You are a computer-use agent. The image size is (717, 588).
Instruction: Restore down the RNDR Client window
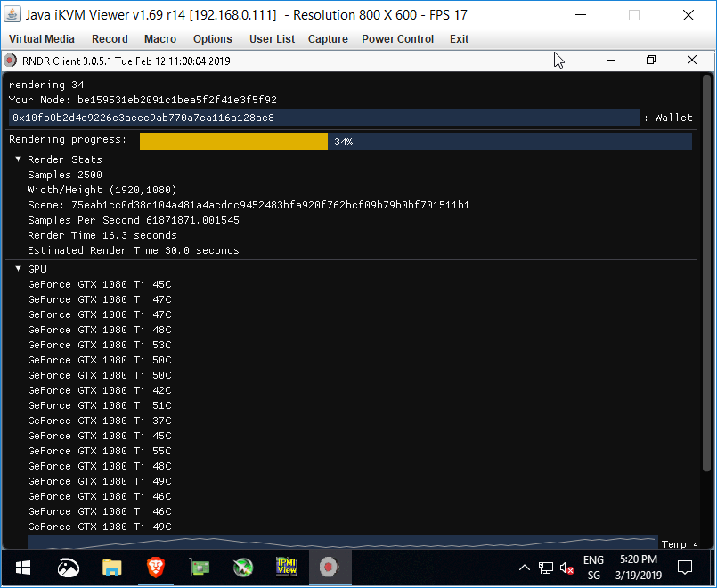(651, 61)
